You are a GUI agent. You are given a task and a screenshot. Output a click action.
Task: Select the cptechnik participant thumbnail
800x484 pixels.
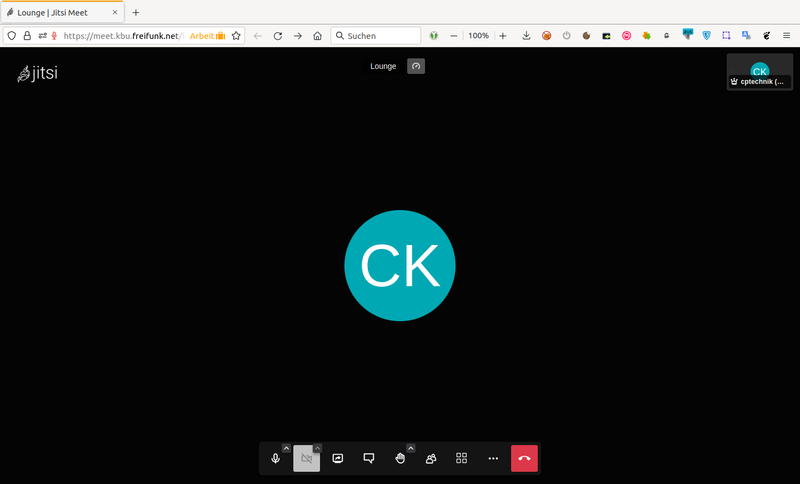(x=759, y=72)
